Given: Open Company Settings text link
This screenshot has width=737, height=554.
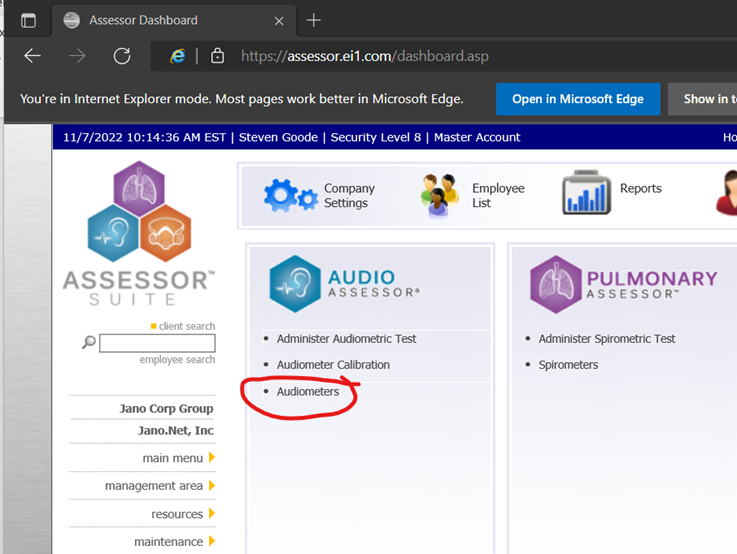Looking at the screenshot, I should pyautogui.click(x=349, y=195).
